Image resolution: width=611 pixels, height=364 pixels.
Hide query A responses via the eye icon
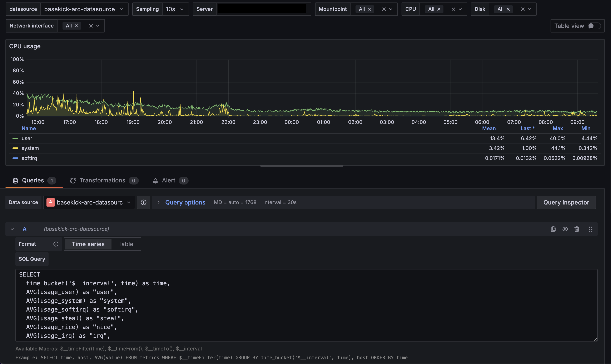click(565, 229)
